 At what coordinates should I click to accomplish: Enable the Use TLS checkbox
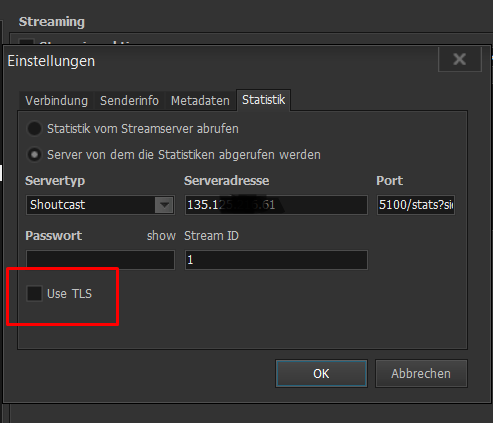(34, 294)
